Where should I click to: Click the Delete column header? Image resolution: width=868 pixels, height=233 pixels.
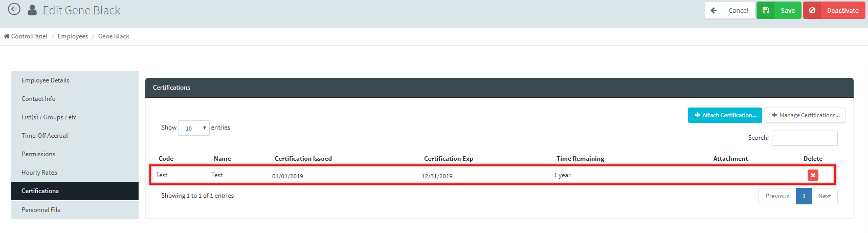coord(813,159)
